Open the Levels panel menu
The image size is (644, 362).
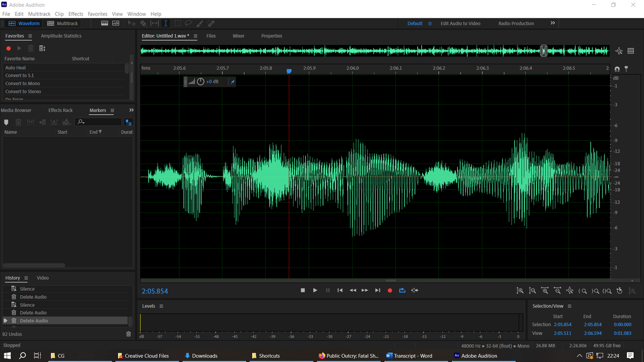tap(161, 306)
